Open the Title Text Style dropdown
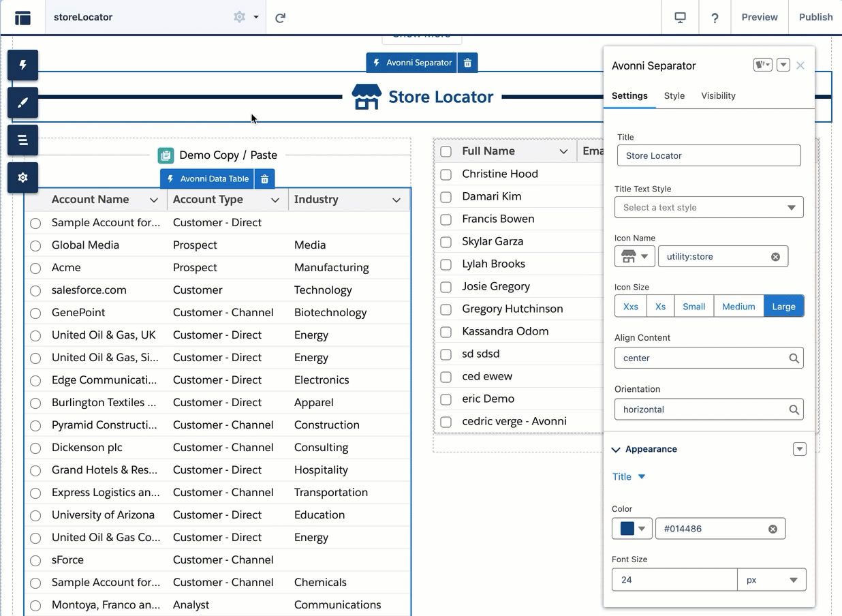This screenshot has height=616, width=842. click(708, 208)
